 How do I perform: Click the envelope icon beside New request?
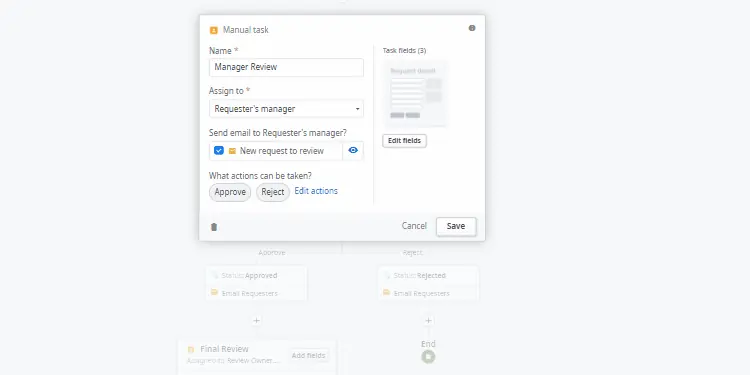click(x=232, y=151)
